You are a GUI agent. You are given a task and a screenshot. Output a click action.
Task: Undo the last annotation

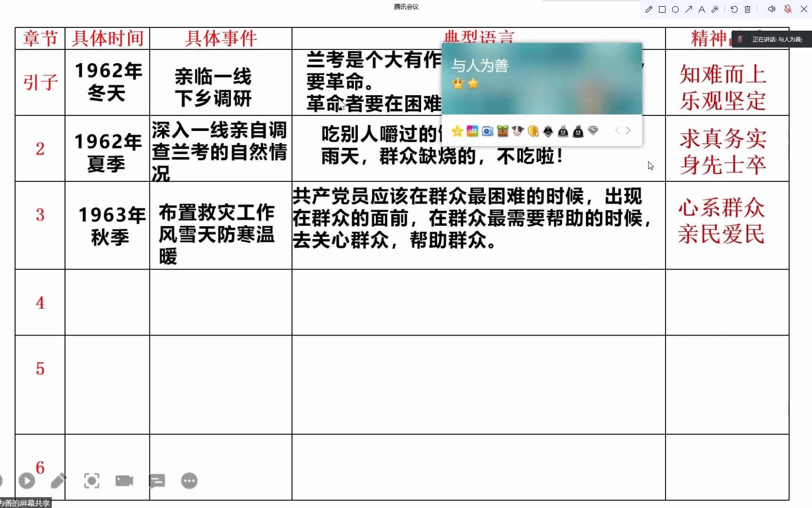[x=734, y=9]
